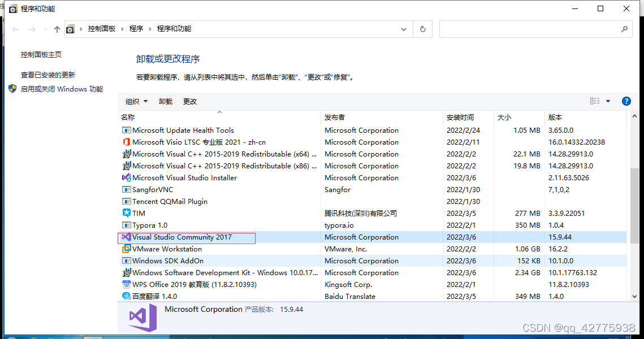Image resolution: width=644 pixels, height=339 pixels.
Task: Click the version 2.11.63.5026 cell
Action: click(569, 178)
